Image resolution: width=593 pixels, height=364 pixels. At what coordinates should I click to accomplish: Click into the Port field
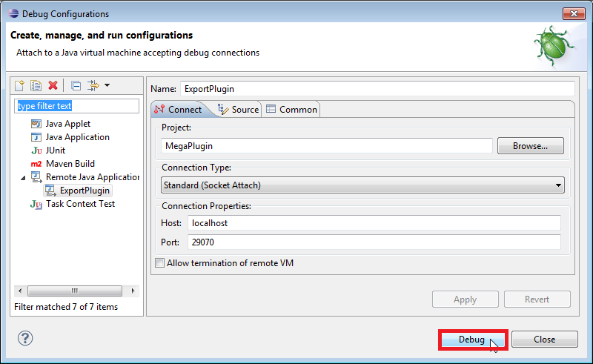coord(374,242)
